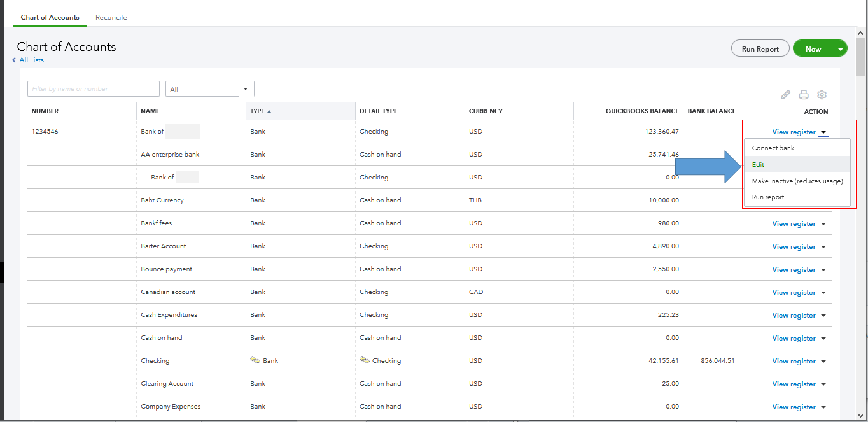Click the print list icon
The width and height of the screenshot is (868, 422).
click(x=804, y=95)
